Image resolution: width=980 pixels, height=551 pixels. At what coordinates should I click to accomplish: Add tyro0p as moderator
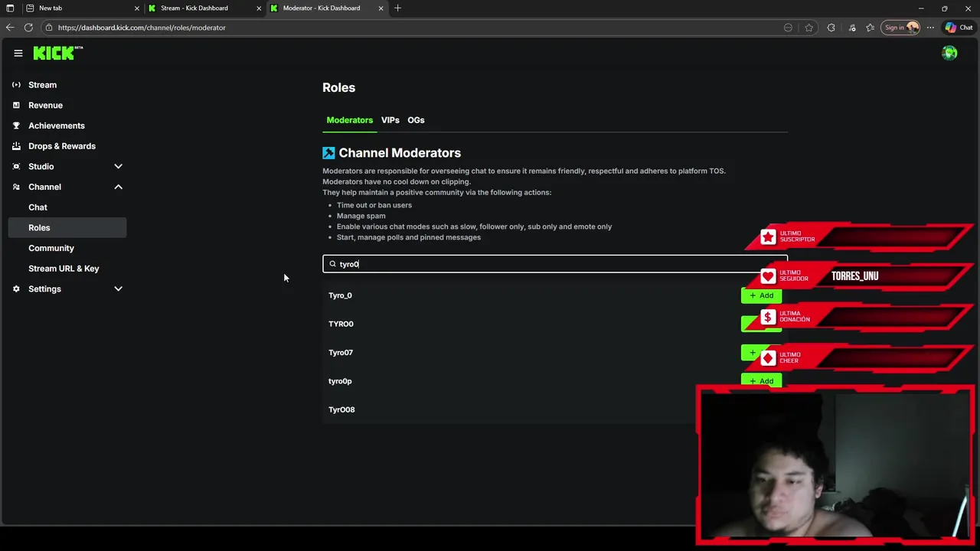(x=761, y=381)
